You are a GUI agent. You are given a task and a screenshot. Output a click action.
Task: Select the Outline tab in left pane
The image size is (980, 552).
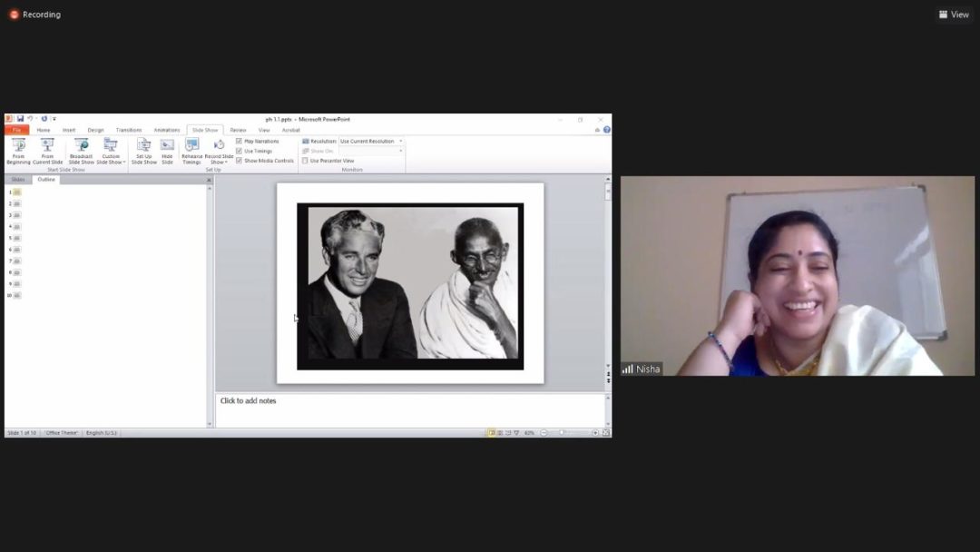46,180
